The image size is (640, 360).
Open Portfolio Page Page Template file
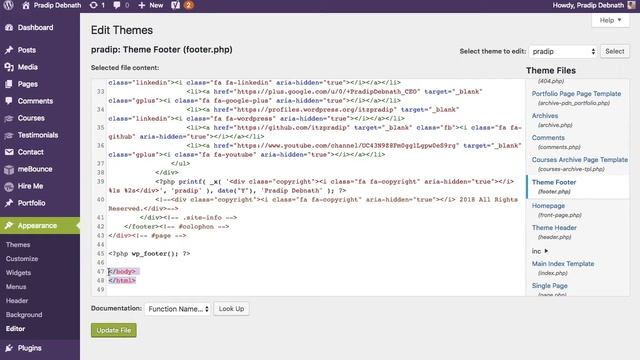[576, 94]
